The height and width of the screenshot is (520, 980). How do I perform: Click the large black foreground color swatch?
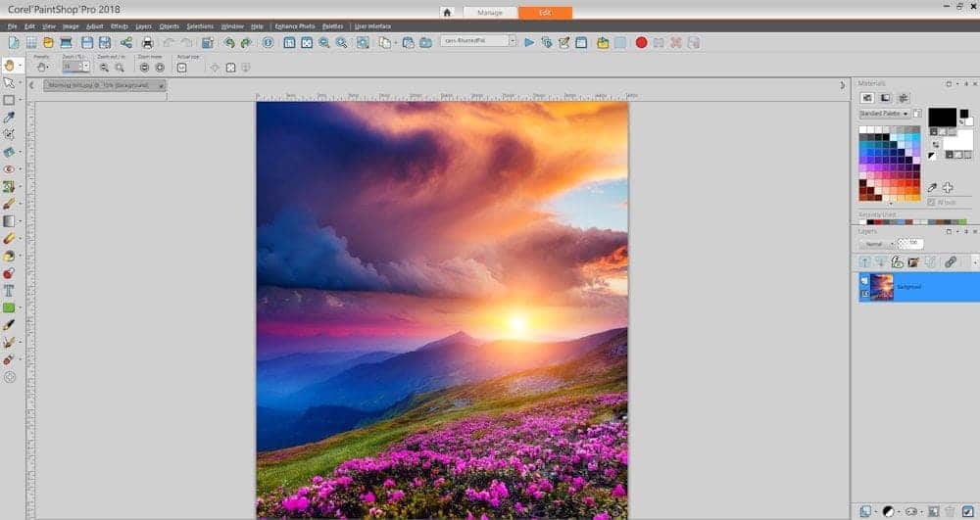click(x=942, y=117)
